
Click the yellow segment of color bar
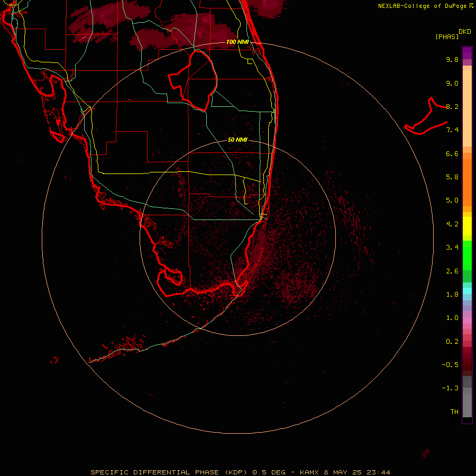tap(467, 226)
